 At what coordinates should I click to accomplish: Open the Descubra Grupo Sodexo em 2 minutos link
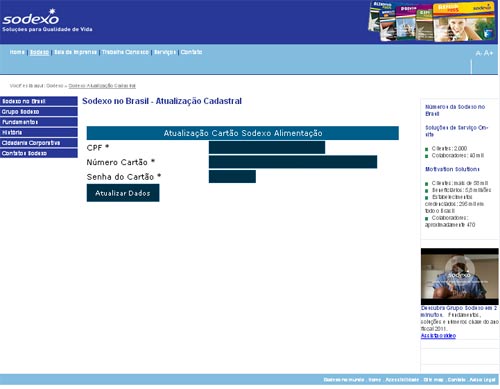[459, 311]
